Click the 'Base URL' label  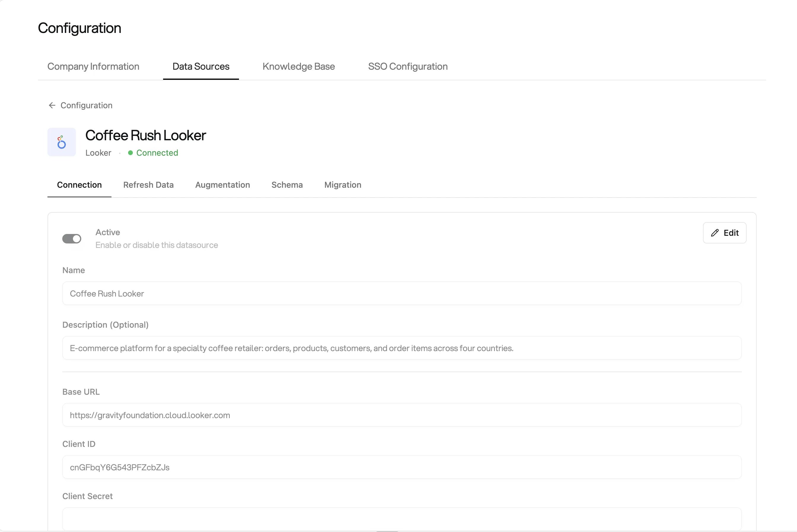click(x=81, y=392)
